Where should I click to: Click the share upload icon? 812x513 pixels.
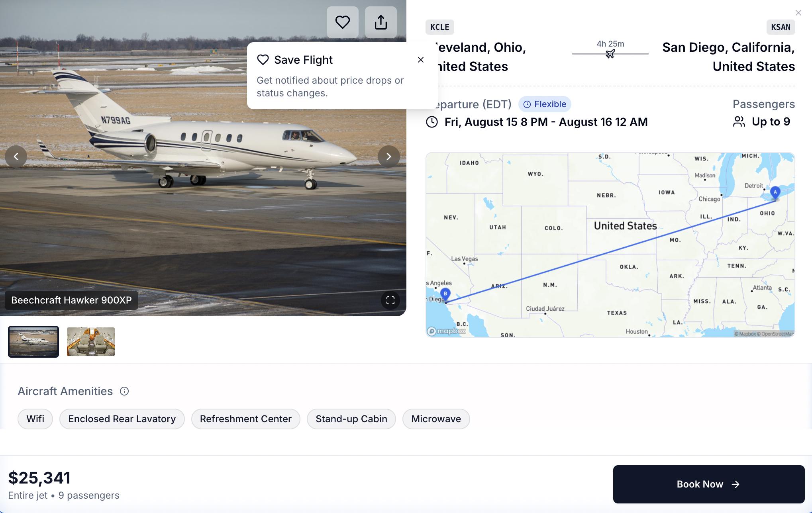[381, 22]
